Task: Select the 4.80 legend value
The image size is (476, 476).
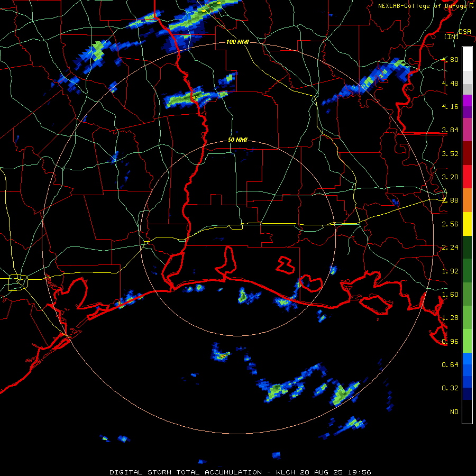Action: pos(451,59)
